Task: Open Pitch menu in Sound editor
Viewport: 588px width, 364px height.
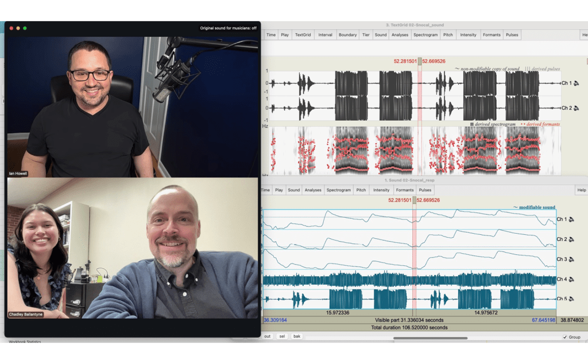Action: 361,190
